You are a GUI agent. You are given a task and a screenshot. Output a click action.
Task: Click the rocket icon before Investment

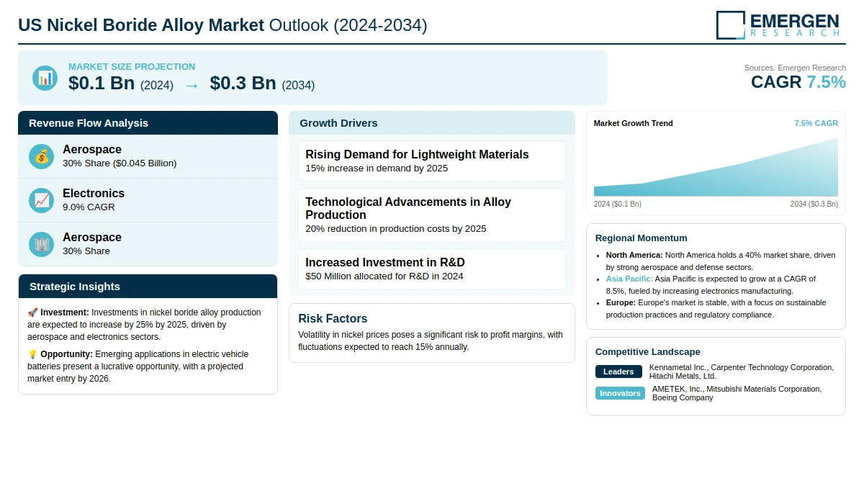click(x=32, y=312)
